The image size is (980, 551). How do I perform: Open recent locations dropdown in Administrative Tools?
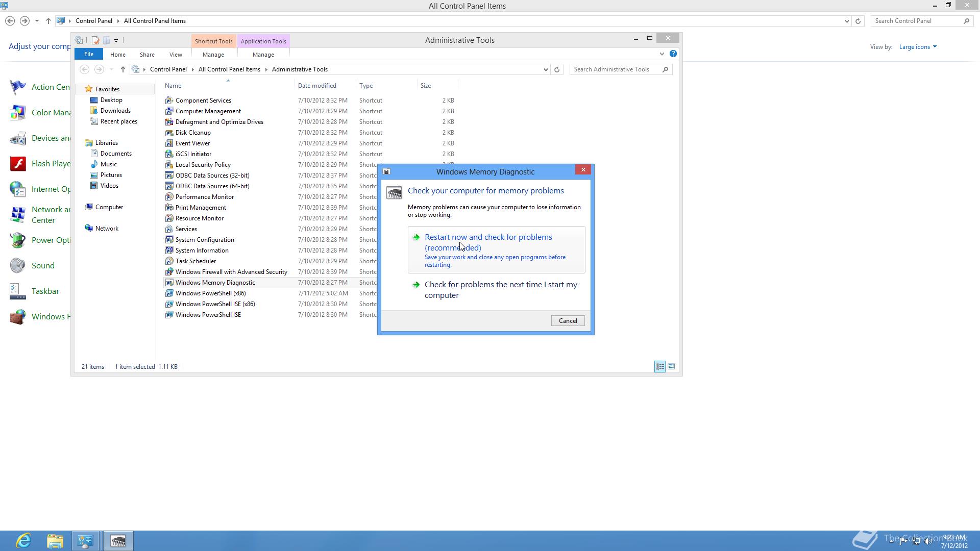coord(111,69)
